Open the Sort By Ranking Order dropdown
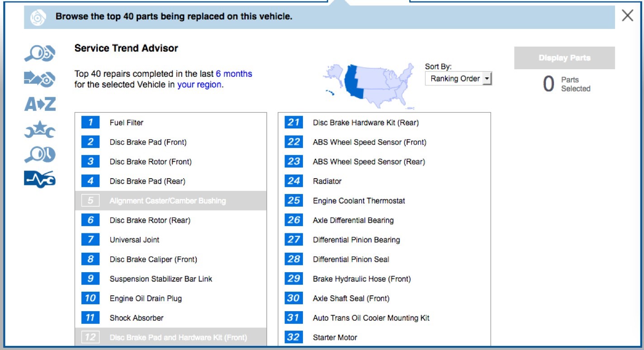Viewport: 644px width, 350px height. tap(458, 79)
